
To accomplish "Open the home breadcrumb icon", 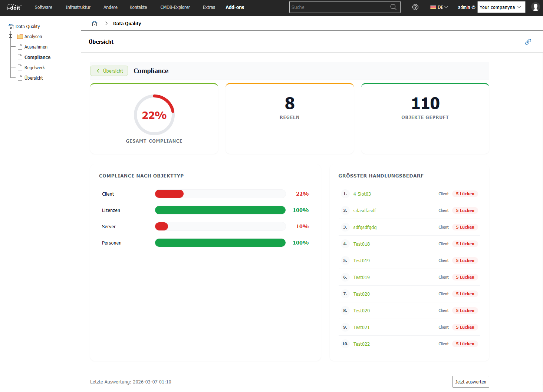I will 95,23.
